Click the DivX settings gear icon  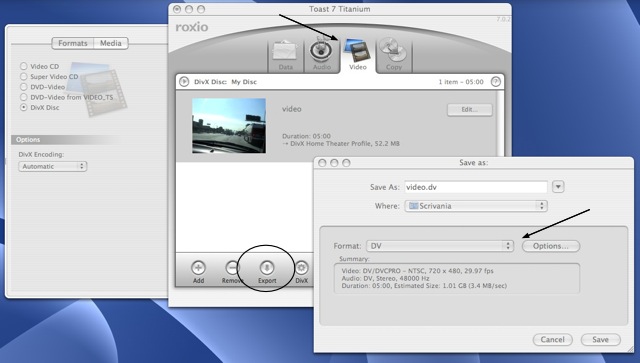point(301,268)
